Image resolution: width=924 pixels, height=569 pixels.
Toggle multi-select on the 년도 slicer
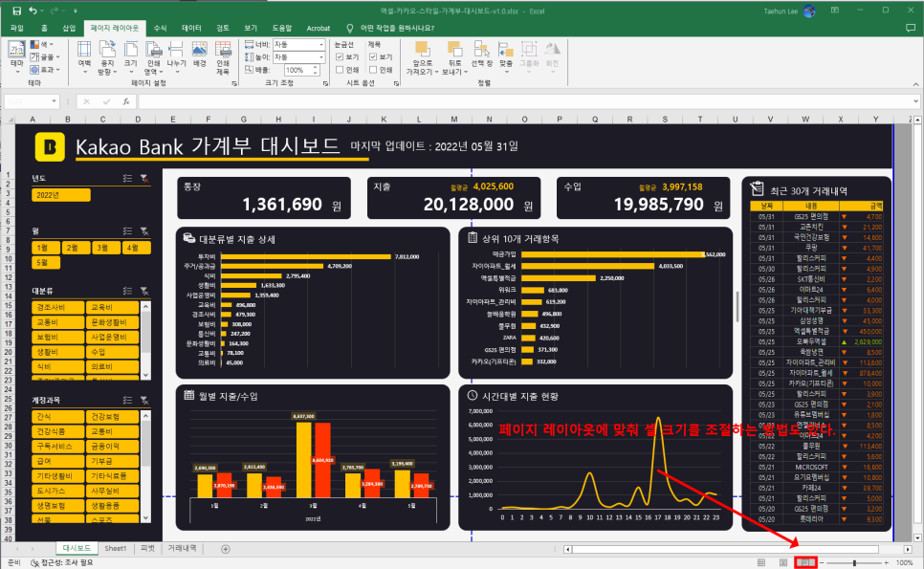tap(127, 178)
